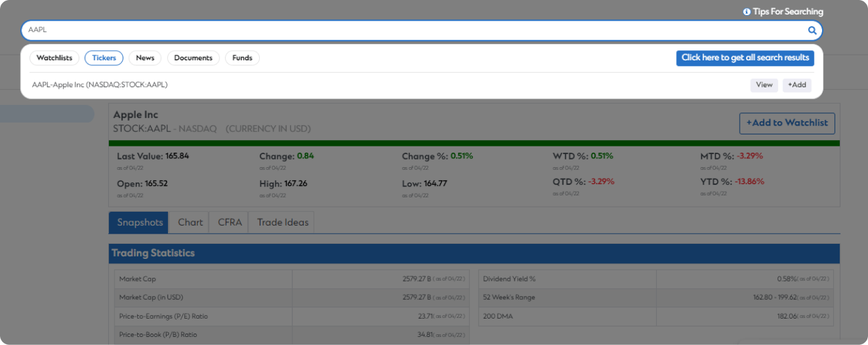Click the magnifier search icon
The width and height of the screenshot is (868, 345).
point(812,30)
